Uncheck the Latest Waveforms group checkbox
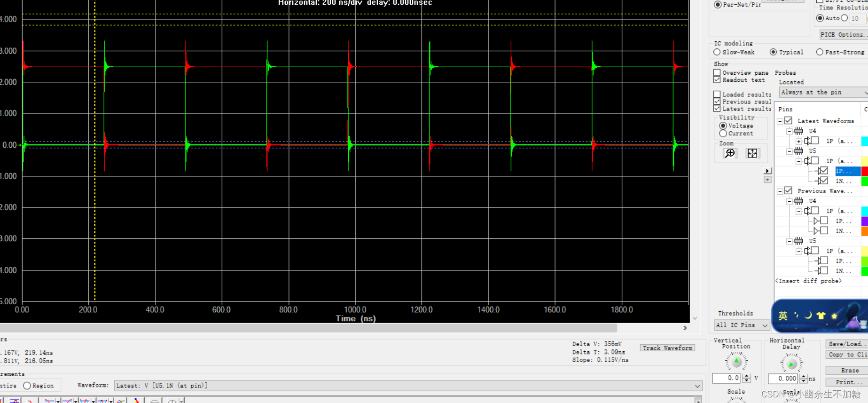868x403 pixels. tap(789, 121)
